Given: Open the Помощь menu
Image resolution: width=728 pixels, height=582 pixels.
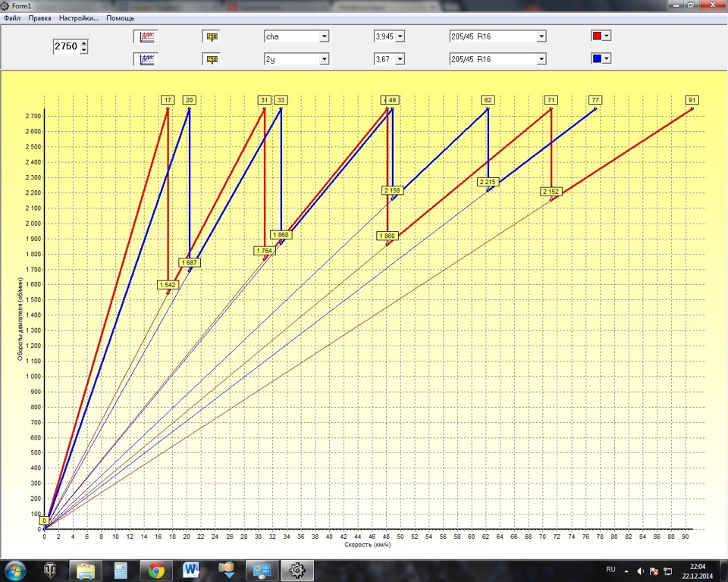Looking at the screenshot, I should [121, 17].
